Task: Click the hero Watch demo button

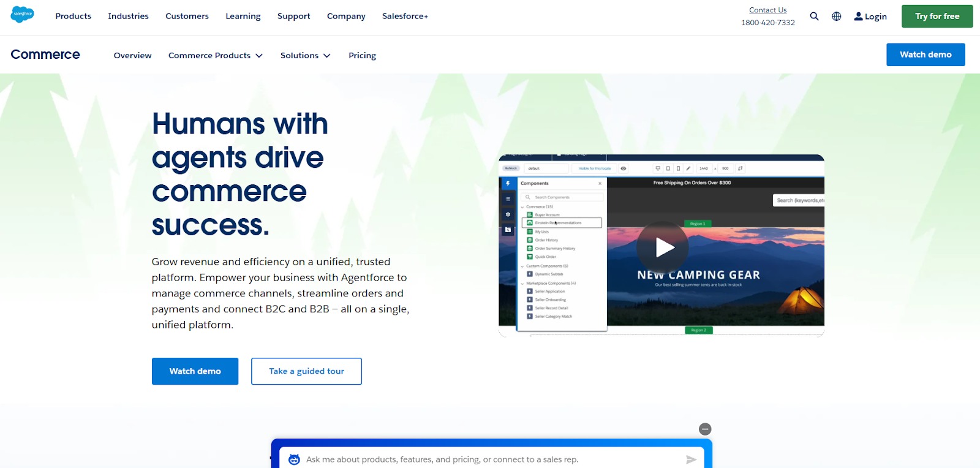Action: tap(195, 371)
